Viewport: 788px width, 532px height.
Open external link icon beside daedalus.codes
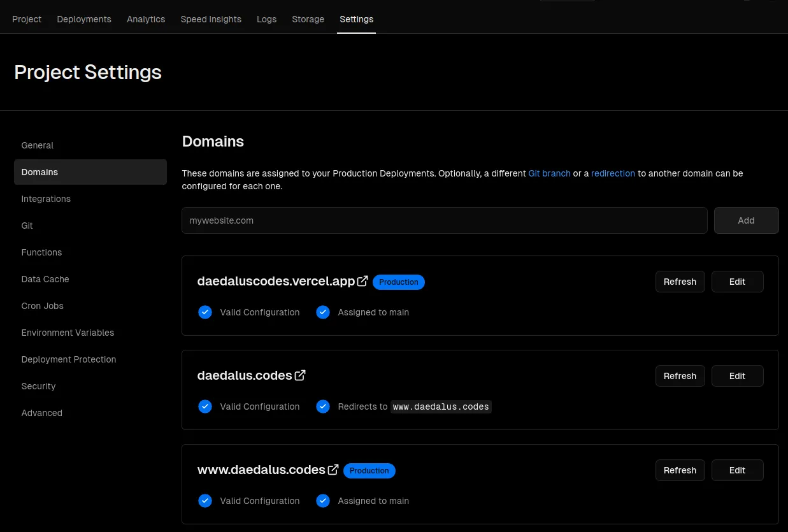[x=300, y=375]
